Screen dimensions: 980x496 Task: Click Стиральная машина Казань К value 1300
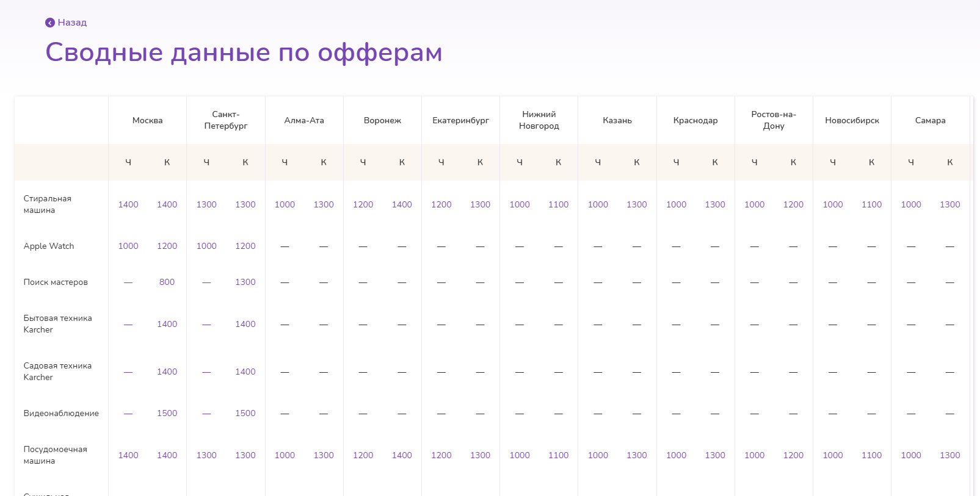click(x=637, y=204)
